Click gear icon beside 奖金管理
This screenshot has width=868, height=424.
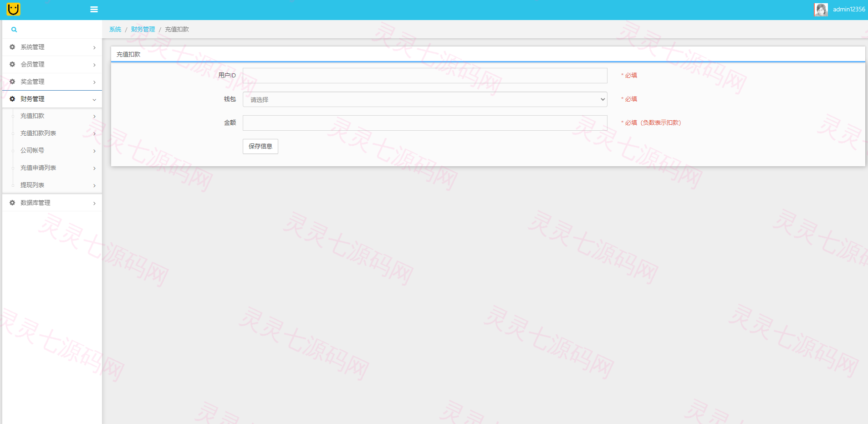click(x=12, y=82)
